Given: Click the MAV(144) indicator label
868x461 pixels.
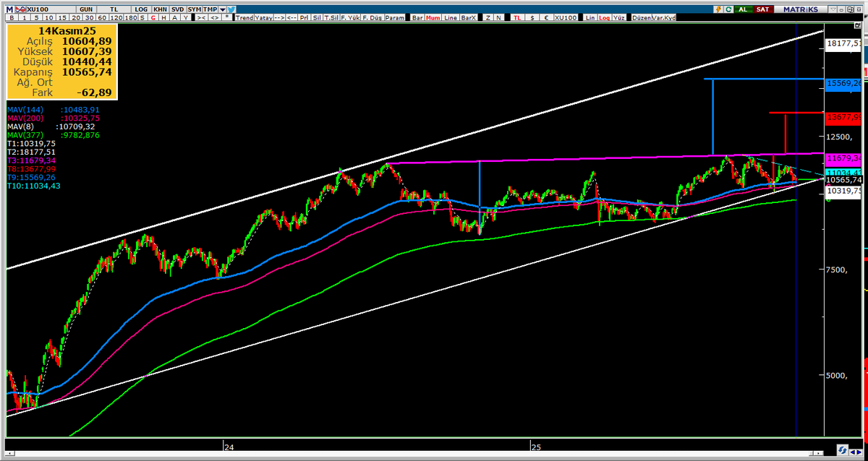Looking at the screenshot, I should pyautogui.click(x=54, y=110).
